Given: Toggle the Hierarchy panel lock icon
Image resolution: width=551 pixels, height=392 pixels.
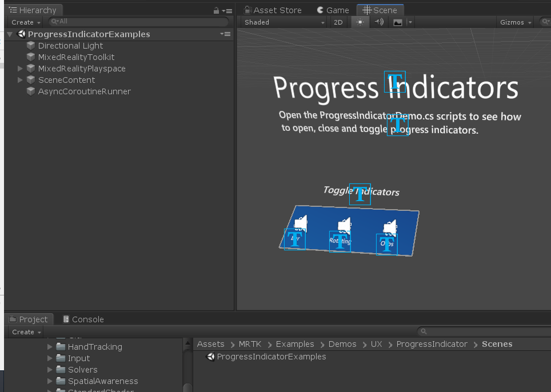Looking at the screenshot, I should pyautogui.click(x=216, y=11).
